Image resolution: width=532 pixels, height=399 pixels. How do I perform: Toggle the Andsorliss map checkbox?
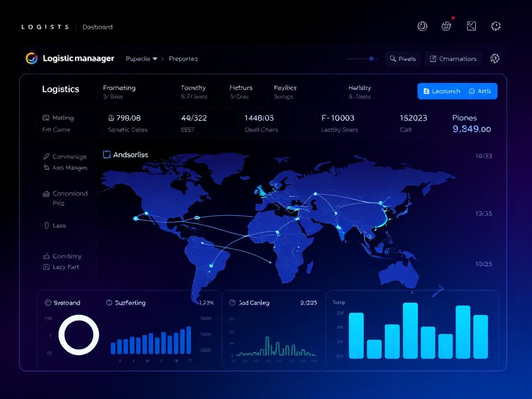pos(107,155)
